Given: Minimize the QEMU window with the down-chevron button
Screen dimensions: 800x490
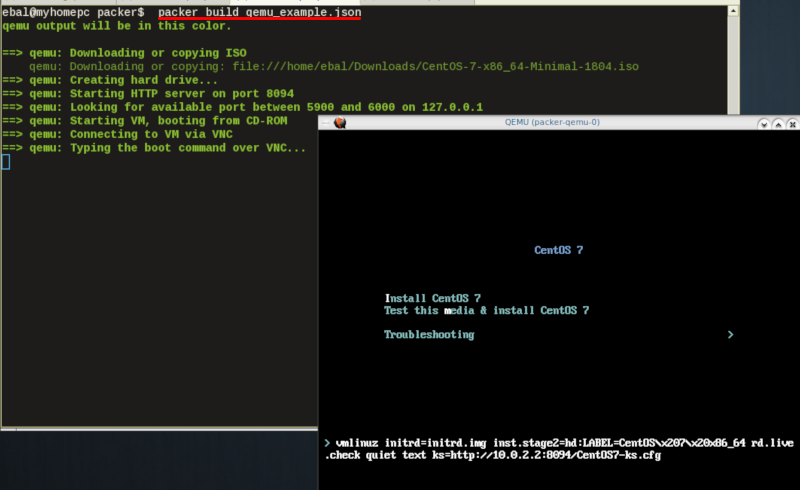Looking at the screenshot, I should [764, 124].
